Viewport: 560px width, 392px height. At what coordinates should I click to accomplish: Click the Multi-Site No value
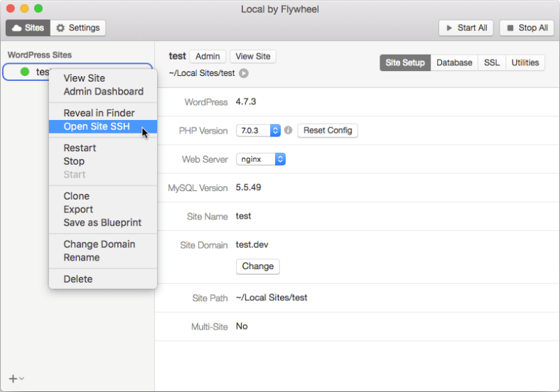coord(242,326)
